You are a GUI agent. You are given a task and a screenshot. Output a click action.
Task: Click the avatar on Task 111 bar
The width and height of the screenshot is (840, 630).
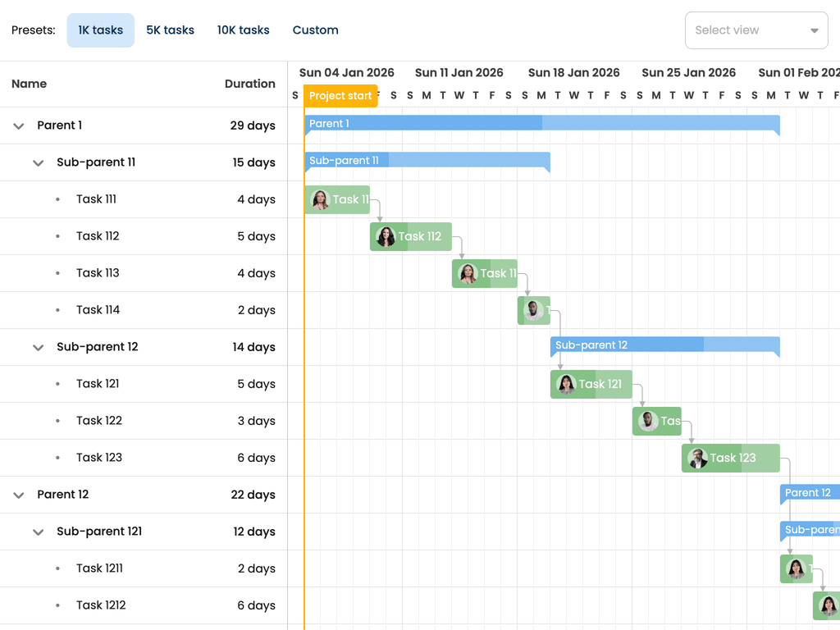(x=319, y=199)
